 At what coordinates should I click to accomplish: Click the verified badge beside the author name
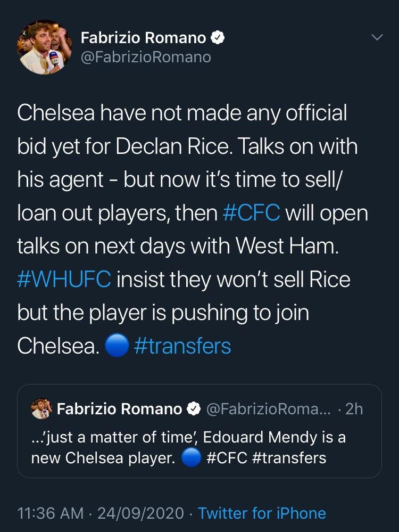[x=218, y=38]
